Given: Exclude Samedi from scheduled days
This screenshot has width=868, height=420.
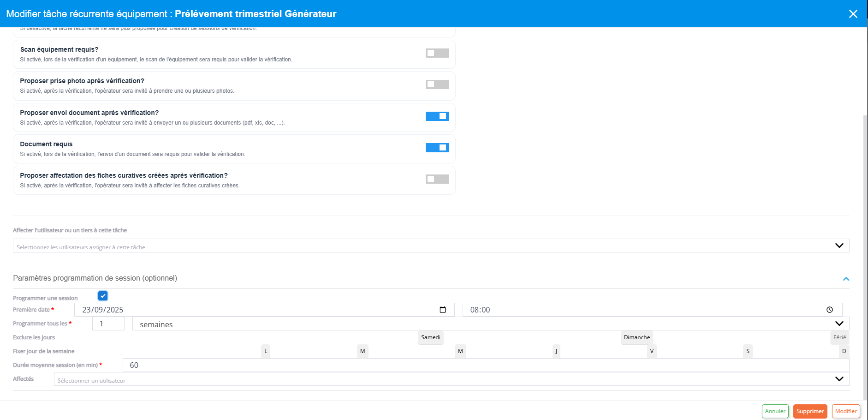Looking at the screenshot, I should click(430, 337).
